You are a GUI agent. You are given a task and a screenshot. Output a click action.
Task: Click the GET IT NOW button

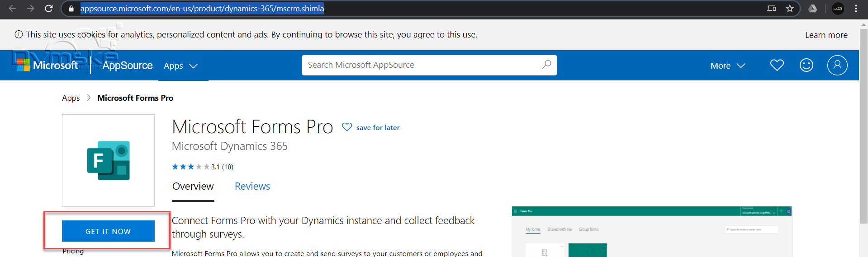(x=108, y=231)
